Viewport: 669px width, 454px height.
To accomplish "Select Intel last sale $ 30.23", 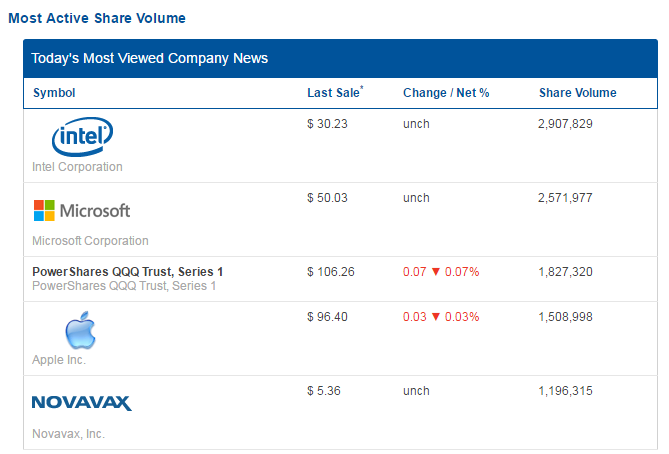I will pos(327,124).
